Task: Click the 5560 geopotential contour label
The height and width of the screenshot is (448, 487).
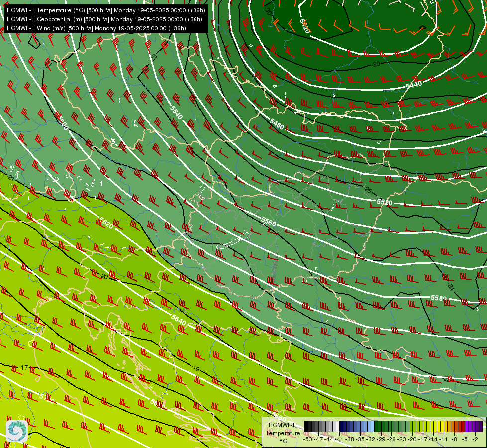Action: [268, 222]
